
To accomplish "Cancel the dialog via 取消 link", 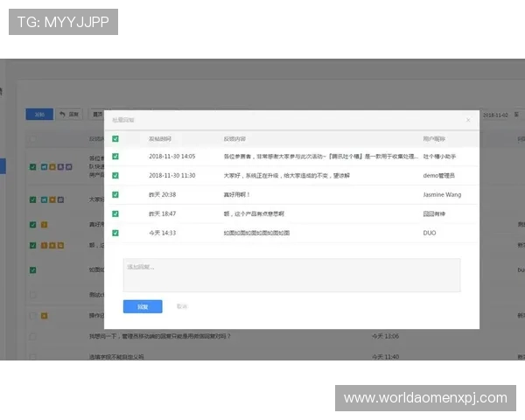I will [182, 306].
